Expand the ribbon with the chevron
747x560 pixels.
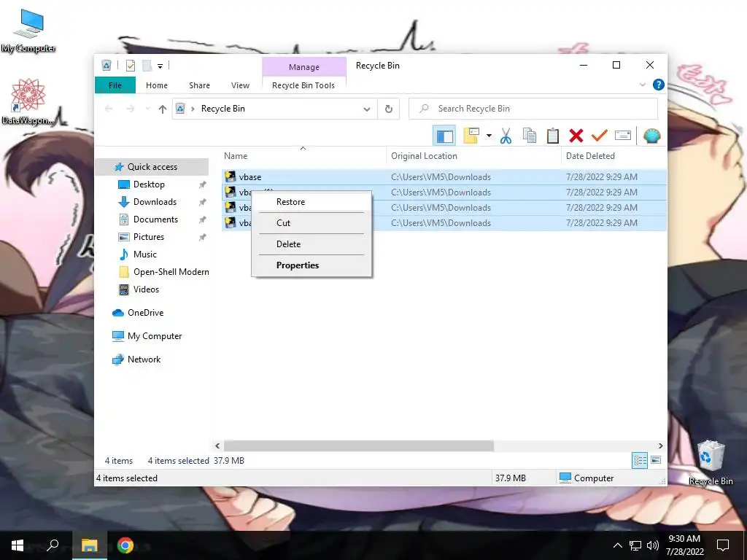pyautogui.click(x=642, y=85)
